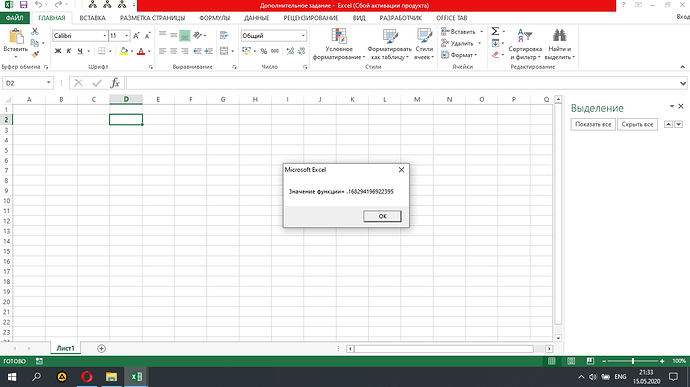This screenshot has width=690, height=387.
Task: Open Sort and Filter tool
Action: pos(525,44)
